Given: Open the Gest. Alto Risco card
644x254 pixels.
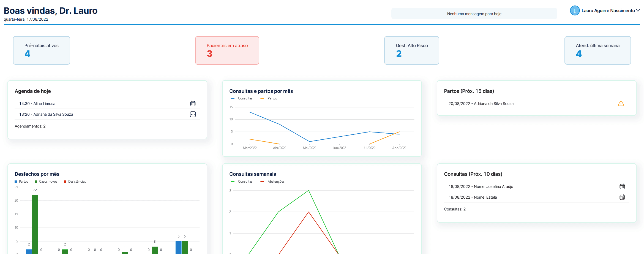Looking at the screenshot, I should [x=411, y=50].
